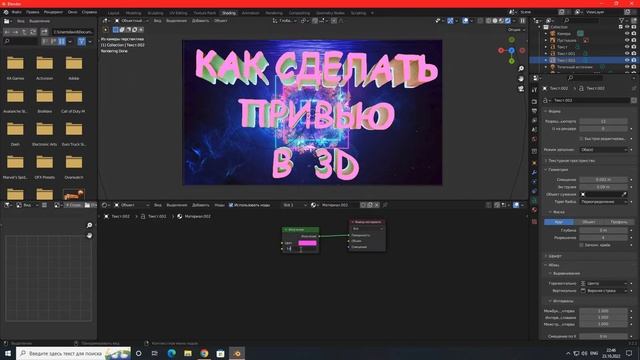Image resolution: width=640 pixels, height=360 pixels.
Task: Open the Slot 1 dropdown in node editor
Action: 294,205
